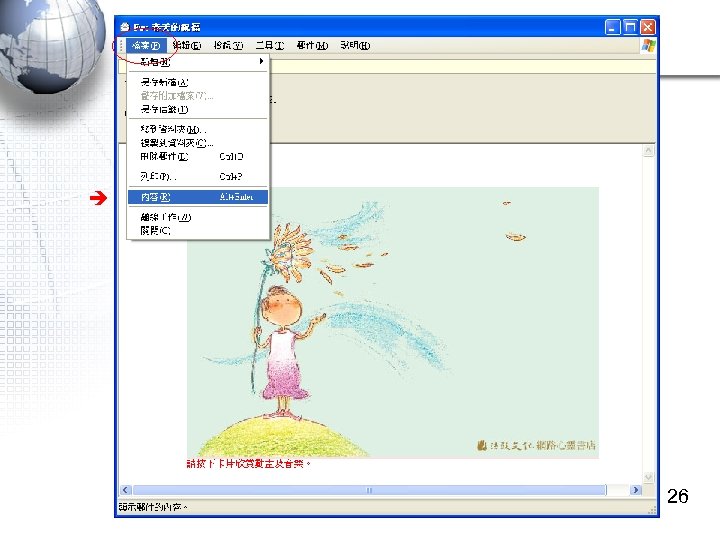The image size is (720, 540).
Task: Click the girl-with-sunflower illustration in the message
Action: 393,322
